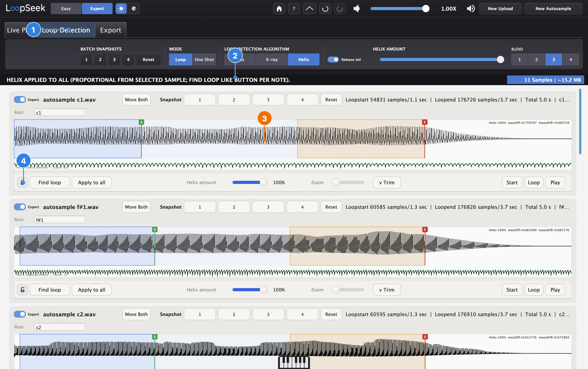
Task: Click Zoom slider for autosample c1.wav
Action: (x=348, y=182)
